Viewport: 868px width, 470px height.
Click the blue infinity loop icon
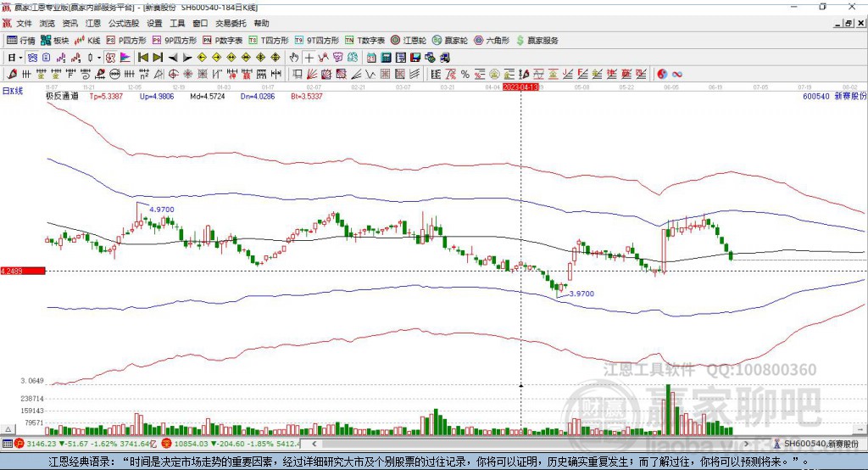point(677,75)
